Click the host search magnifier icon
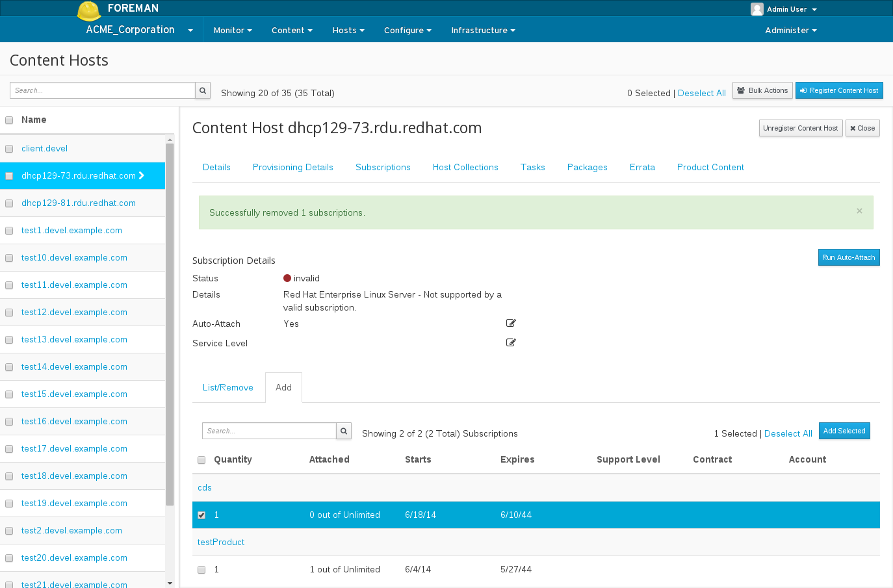Image resolution: width=893 pixels, height=588 pixels. coord(203,90)
